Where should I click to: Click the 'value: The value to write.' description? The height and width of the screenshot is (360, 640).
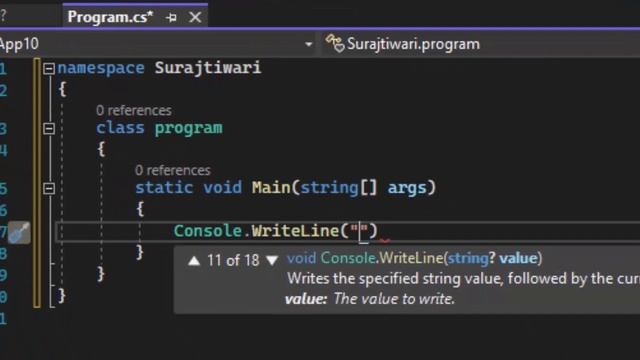tap(370, 299)
